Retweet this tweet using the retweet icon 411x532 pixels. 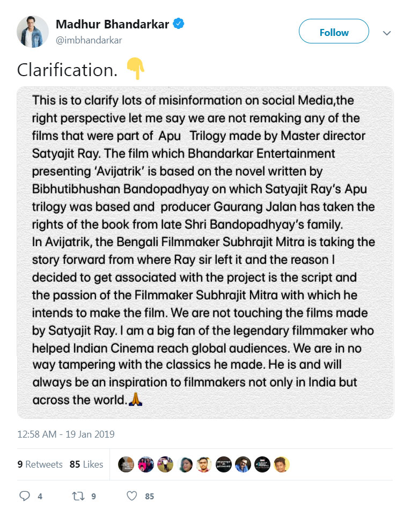[x=78, y=496]
